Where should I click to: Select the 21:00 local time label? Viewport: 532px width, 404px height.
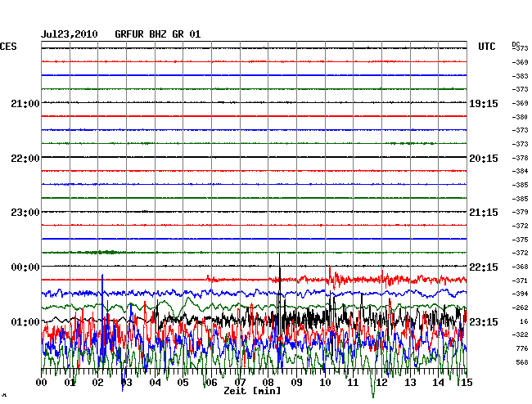(25, 104)
